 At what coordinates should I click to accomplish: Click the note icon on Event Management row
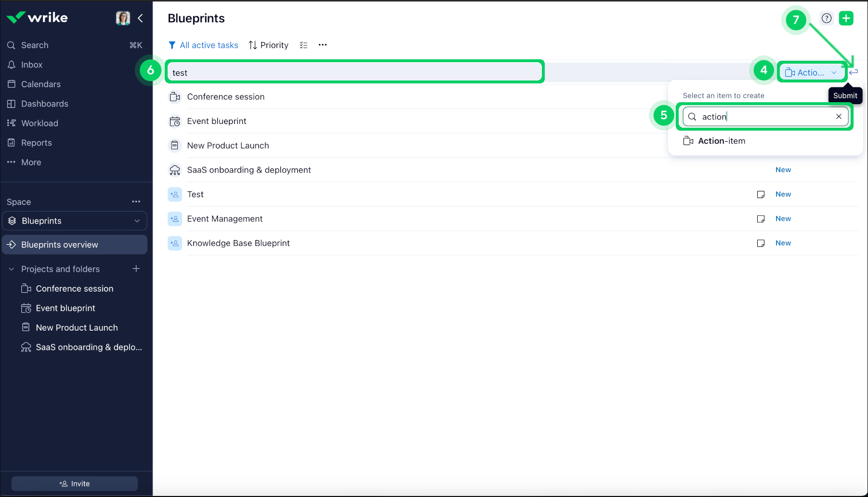click(761, 219)
